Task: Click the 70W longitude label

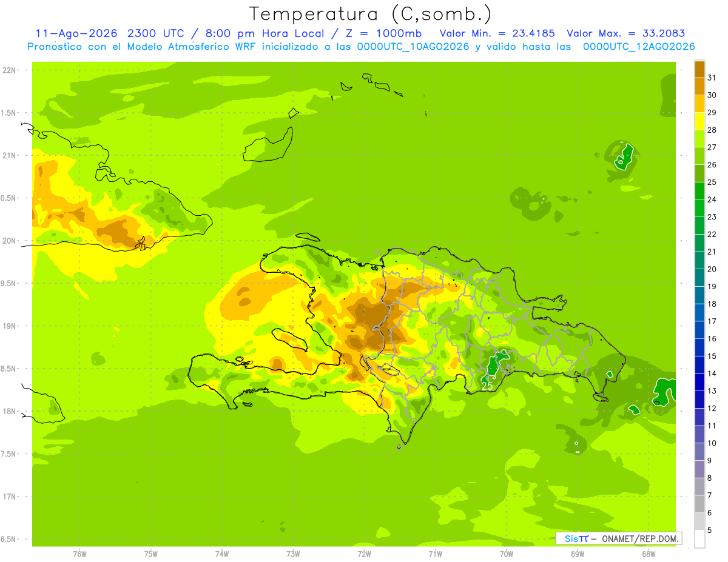Action: click(x=506, y=554)
